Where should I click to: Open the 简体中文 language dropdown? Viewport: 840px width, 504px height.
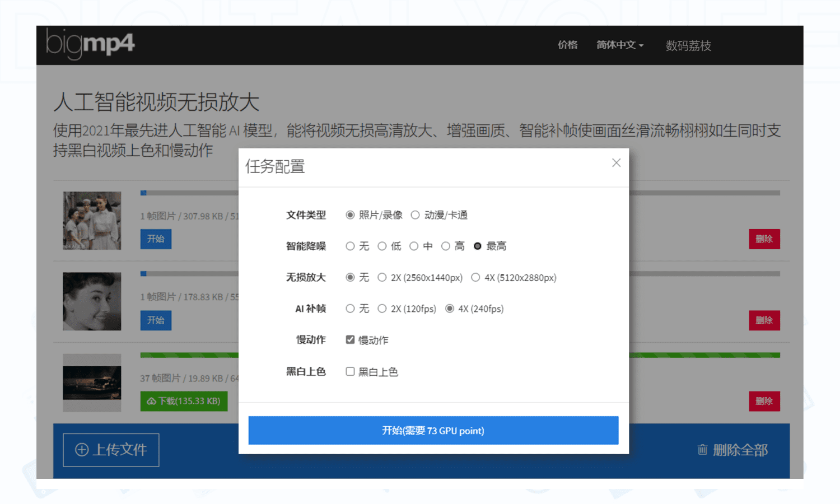pos(619,45)
